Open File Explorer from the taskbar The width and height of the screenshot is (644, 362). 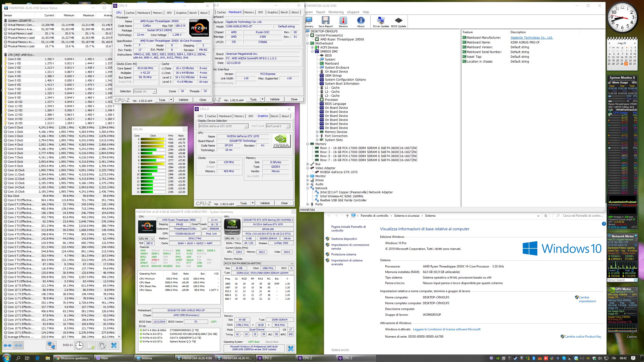pos(48,358)
